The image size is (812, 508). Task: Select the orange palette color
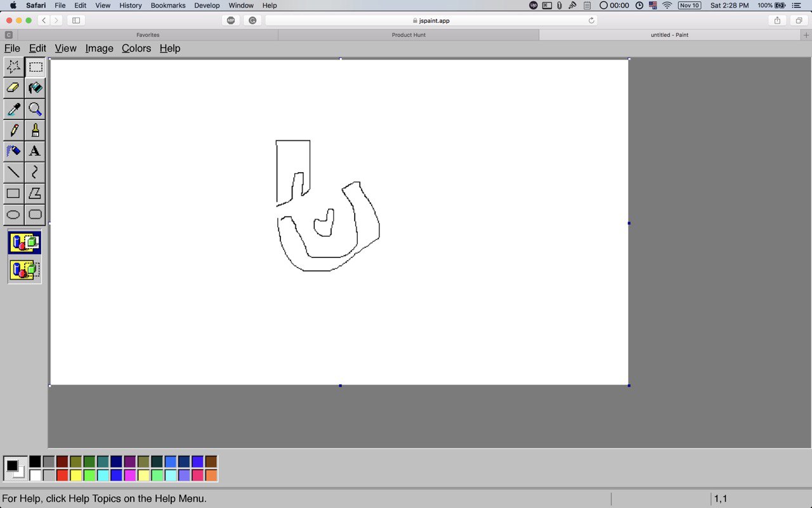(211, 475)
